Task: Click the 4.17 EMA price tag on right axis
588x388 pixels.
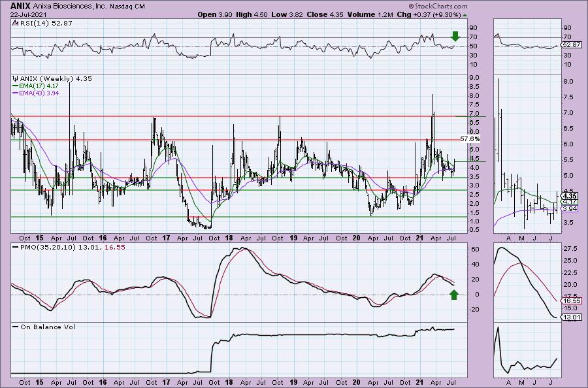Action: (570, 202)
